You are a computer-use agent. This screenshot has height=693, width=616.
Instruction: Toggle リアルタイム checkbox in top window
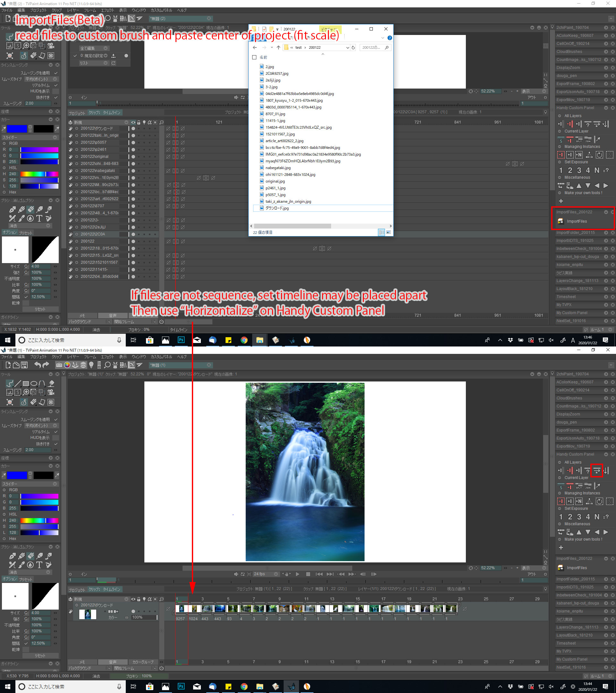pyautogui.click(x=56, y=85)
